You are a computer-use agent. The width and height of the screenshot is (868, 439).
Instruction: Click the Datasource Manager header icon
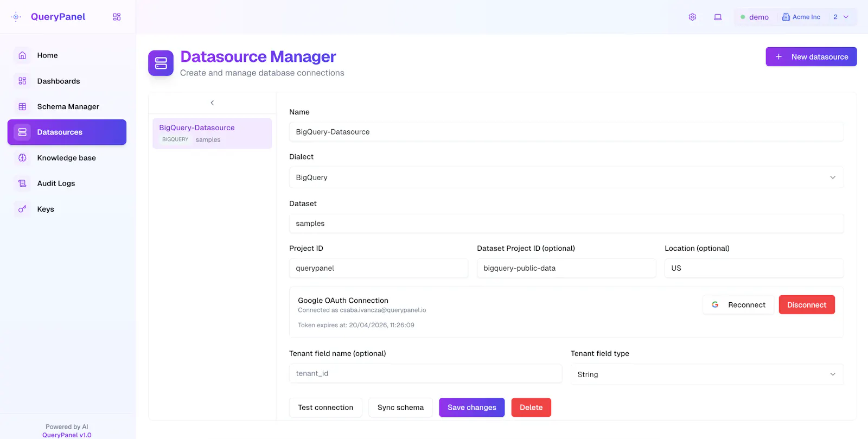[x=161, y=63]
